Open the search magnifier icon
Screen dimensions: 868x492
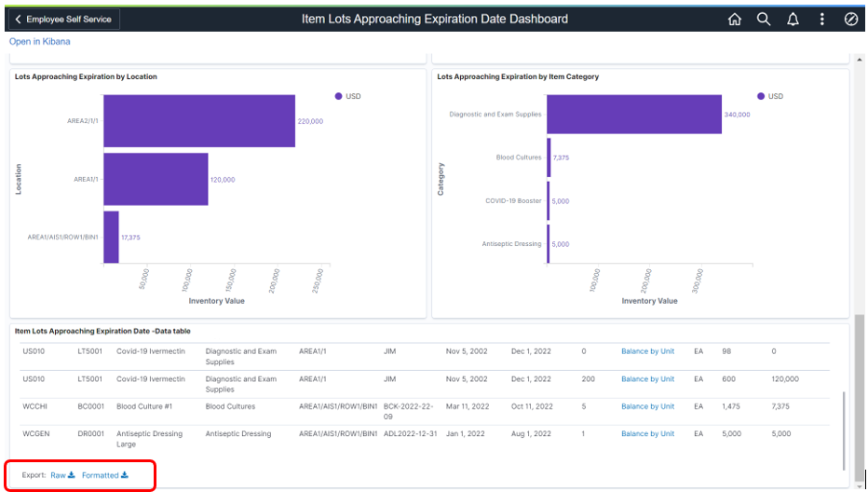[764, 19]
